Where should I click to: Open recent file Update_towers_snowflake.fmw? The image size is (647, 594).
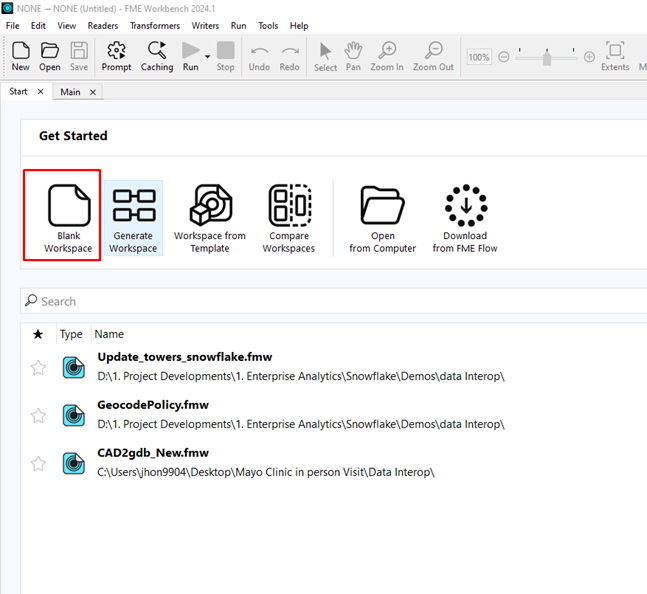click(x=185, y=357)
